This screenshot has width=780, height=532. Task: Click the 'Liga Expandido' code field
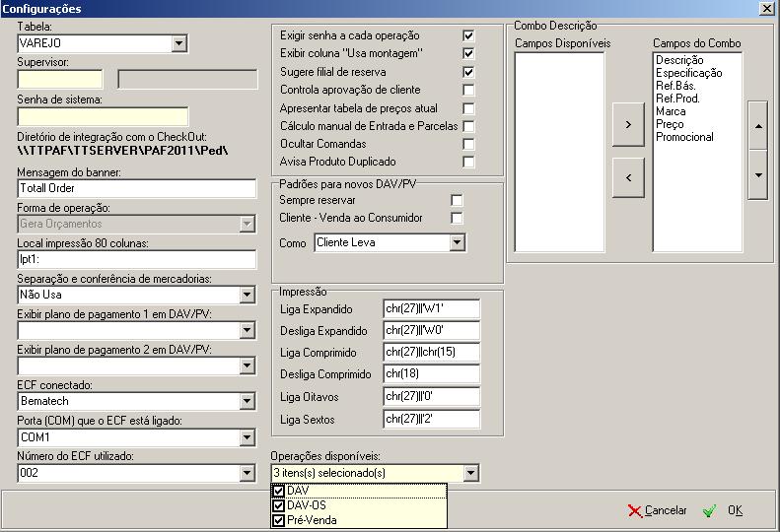coord(431,309)
